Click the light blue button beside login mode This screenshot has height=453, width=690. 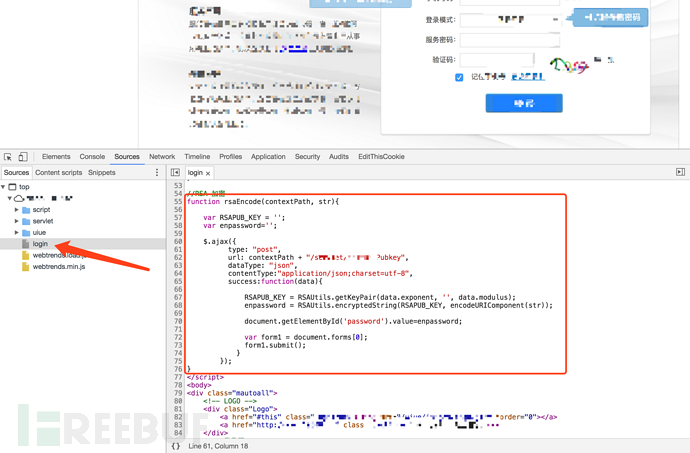pyautogui.click(x=610, y=18)
